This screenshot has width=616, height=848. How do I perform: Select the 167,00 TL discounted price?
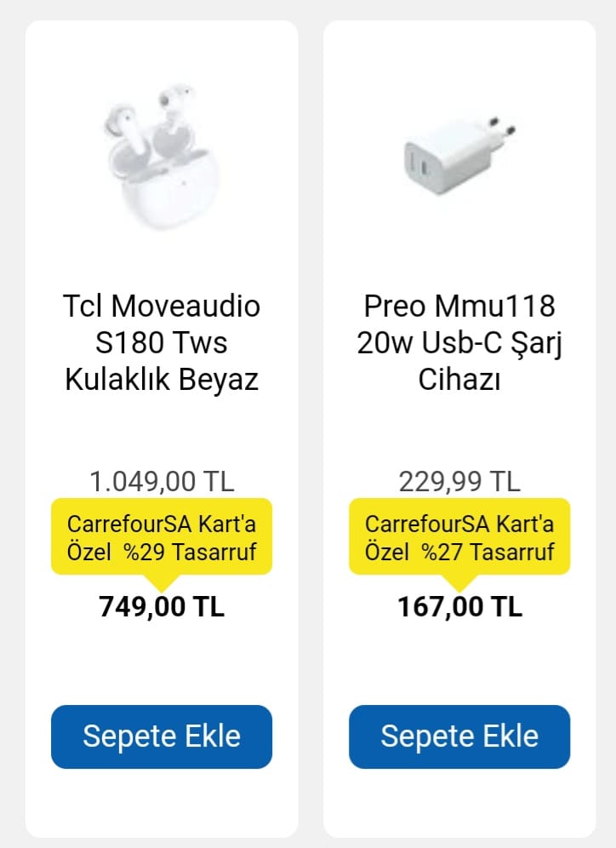point(459,607)
